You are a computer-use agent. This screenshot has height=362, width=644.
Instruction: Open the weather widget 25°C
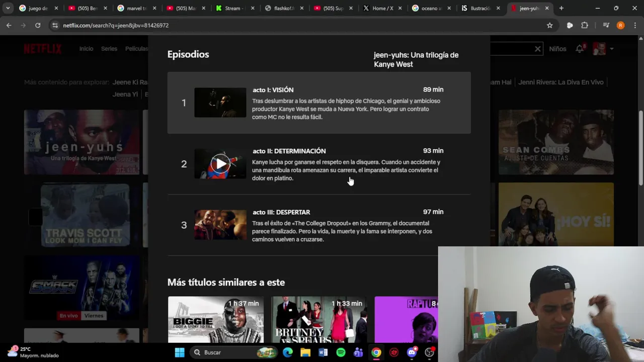[x=33, y=352]
